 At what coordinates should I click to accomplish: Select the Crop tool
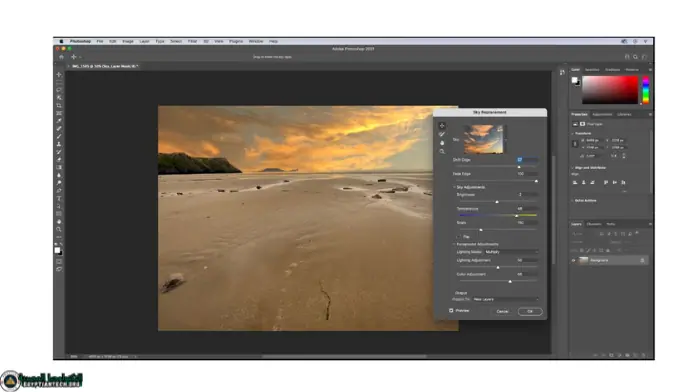click(x=59, y=105)
